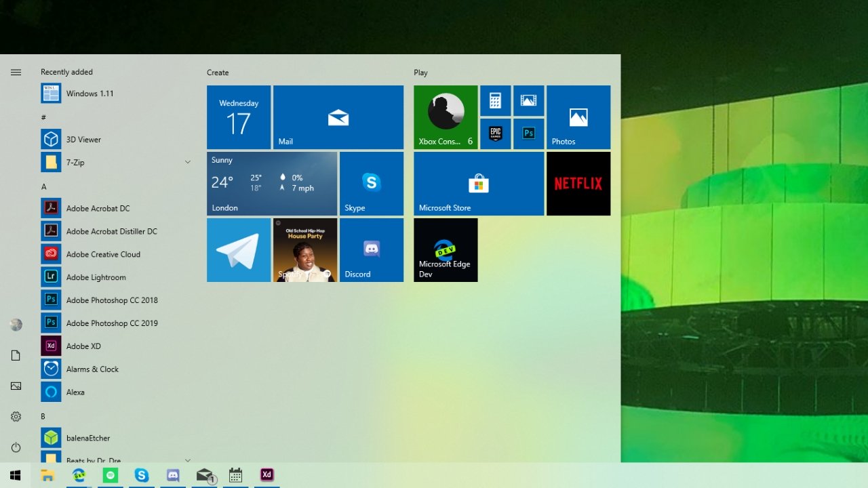Open Mail from the taskbar
The height and width of the screenshot is (488, 868).
[205, 475]
